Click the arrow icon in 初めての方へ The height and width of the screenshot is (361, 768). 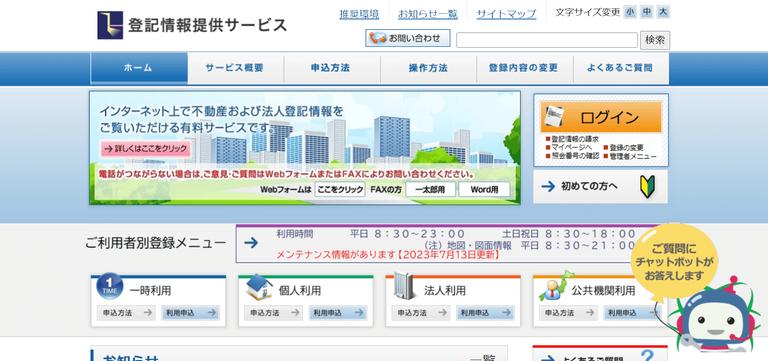coord(548,187)
